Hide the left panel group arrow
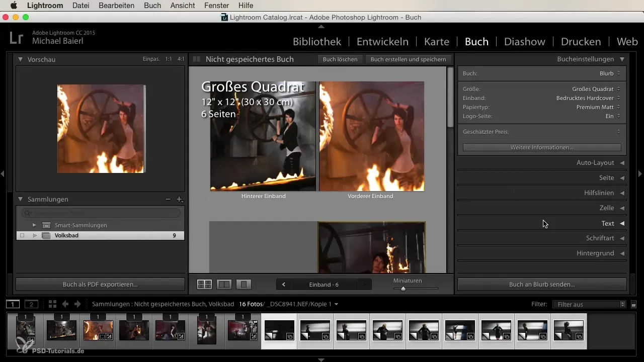 click(3, 173)
